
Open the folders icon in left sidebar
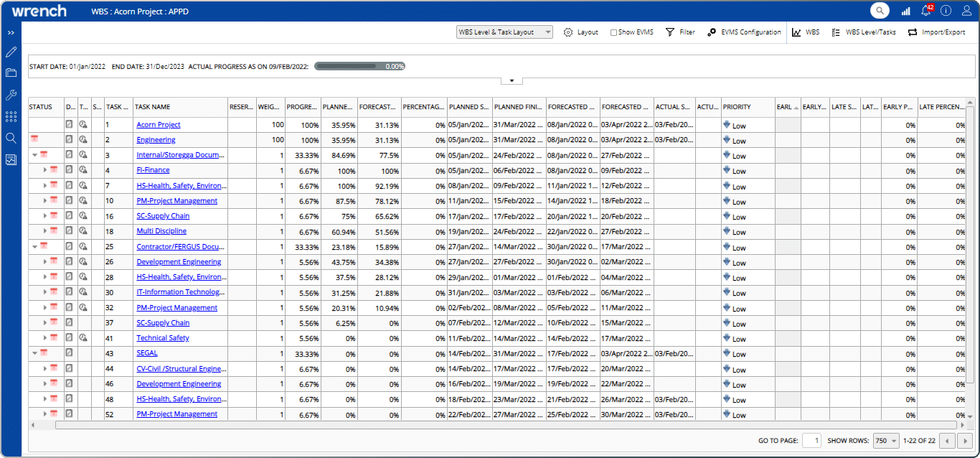tap(11, 73)
